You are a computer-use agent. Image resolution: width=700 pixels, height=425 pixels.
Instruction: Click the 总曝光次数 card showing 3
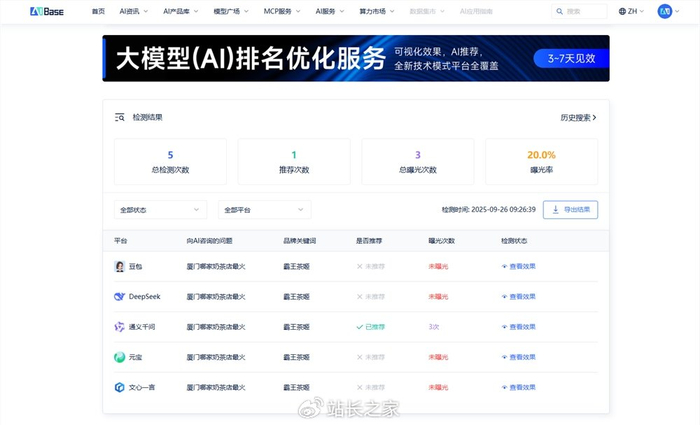tap(417, 161)
